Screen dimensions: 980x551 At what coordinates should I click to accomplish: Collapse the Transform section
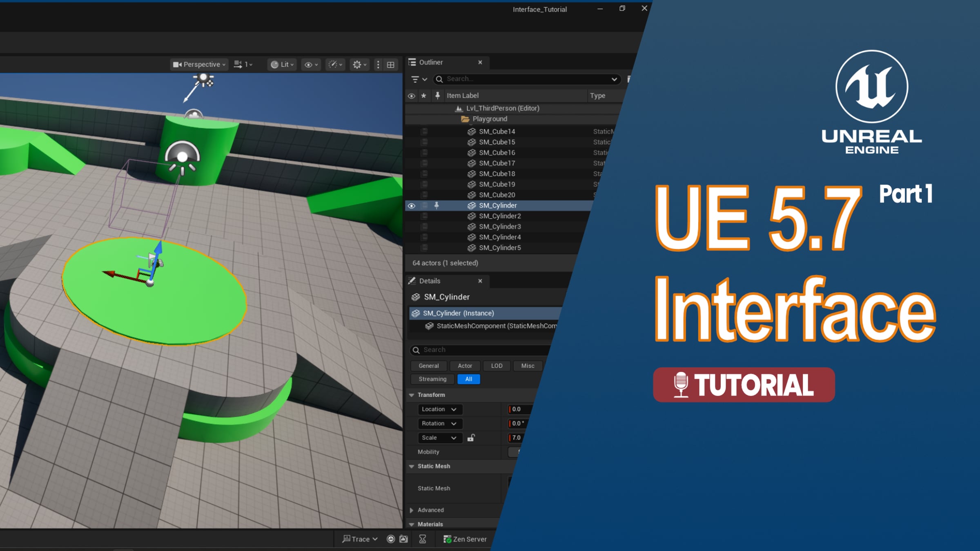(x=412, y=395)
